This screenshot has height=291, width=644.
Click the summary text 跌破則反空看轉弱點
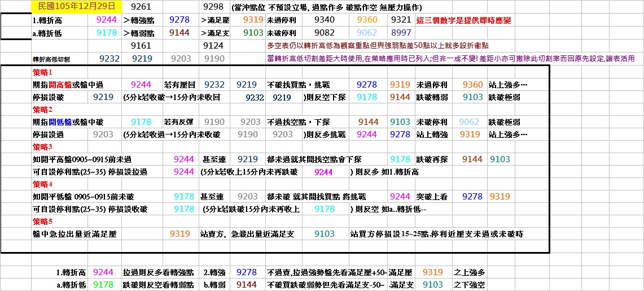coord(158,285)
